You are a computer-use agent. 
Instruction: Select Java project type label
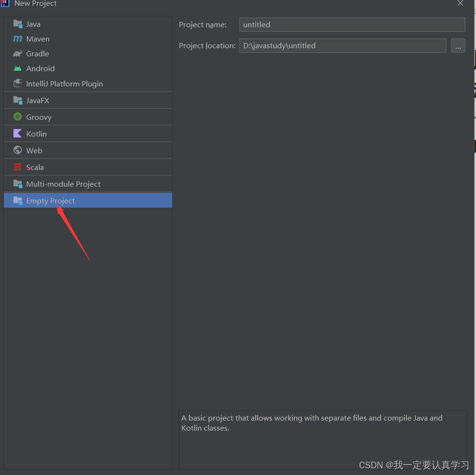[x=33, y=24]
